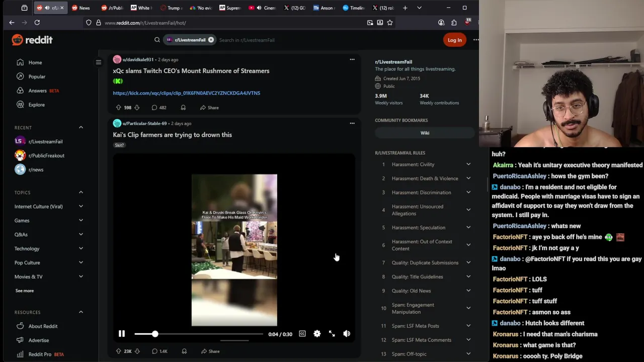Open the community Wiki bookmark
Screen dimensions: 644x362
[425, 133]
